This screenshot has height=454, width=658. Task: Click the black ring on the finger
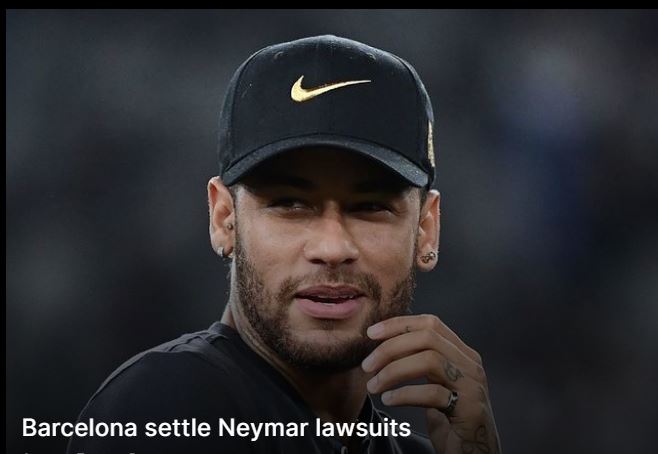coord(451,402)
